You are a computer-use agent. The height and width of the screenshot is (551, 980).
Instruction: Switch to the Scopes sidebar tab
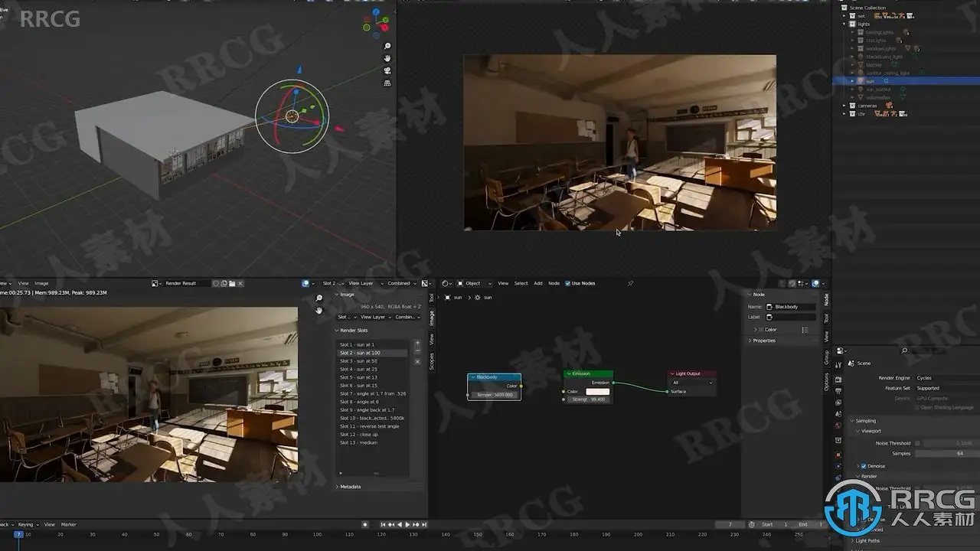[x=431, y=361]
